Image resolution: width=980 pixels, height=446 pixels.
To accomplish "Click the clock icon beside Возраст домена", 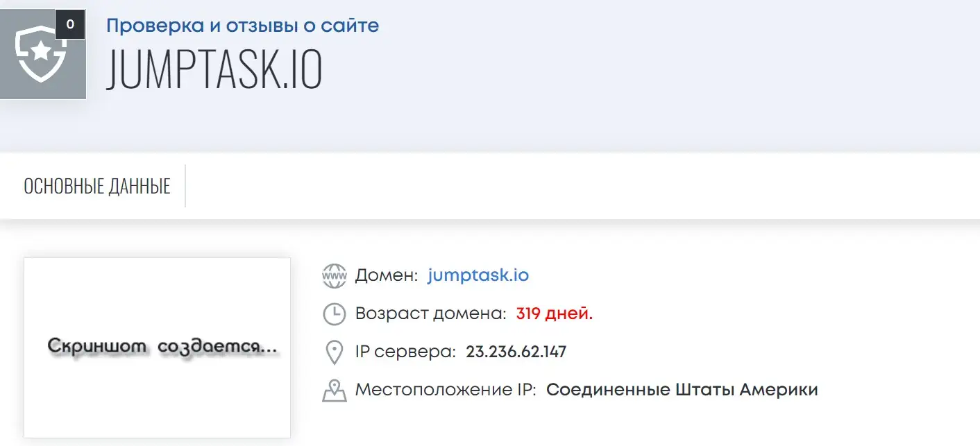I will tap(335, 314).
